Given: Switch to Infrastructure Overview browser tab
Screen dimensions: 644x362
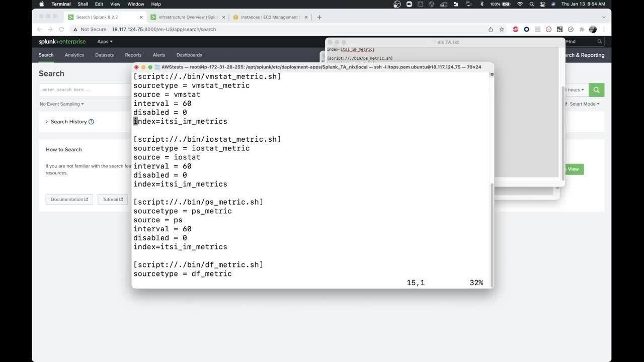Looking at the screenshot, I should tap(188, 17).
